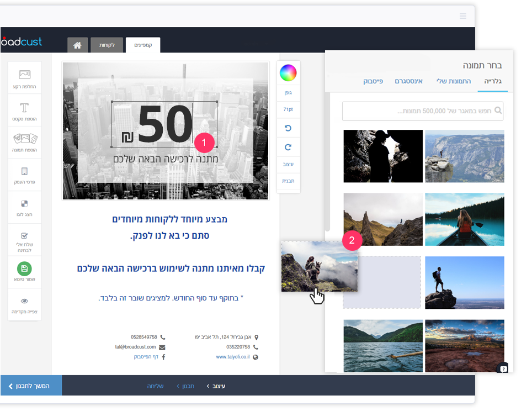Open the font (גופן) dropdown
532x411 pixels.
[288, 93]
